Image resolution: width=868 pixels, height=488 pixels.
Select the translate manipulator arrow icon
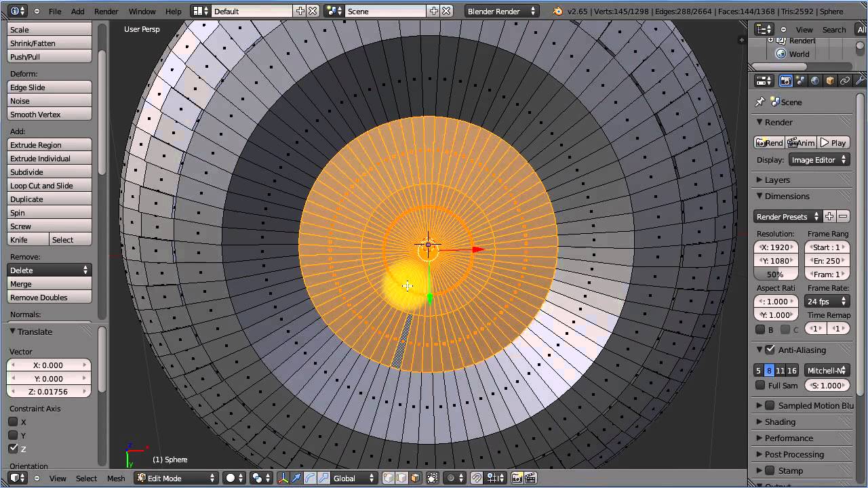pos(297,478)
